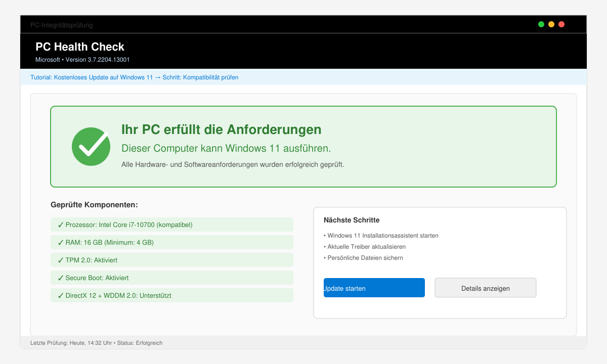The image size is (607, 364).
Task: Click 'Alle Hardware- und Softwareanforderungen' message
Action: [233, 164]
